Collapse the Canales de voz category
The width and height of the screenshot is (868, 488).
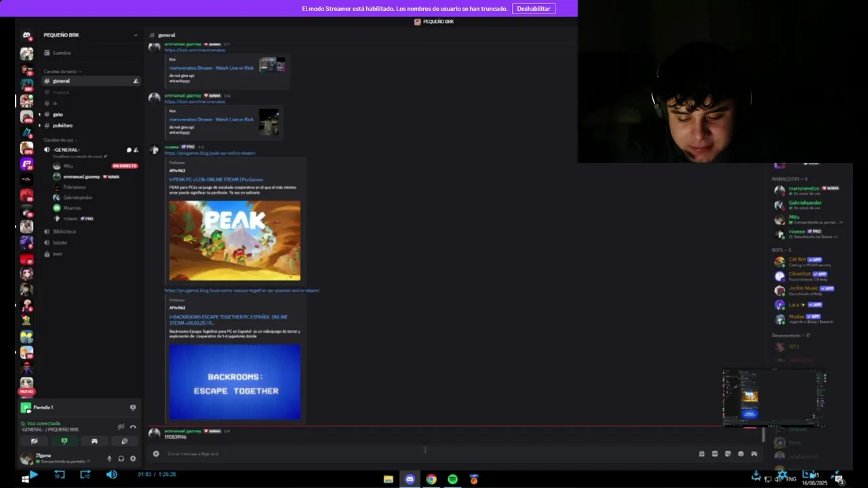point(60,140)
